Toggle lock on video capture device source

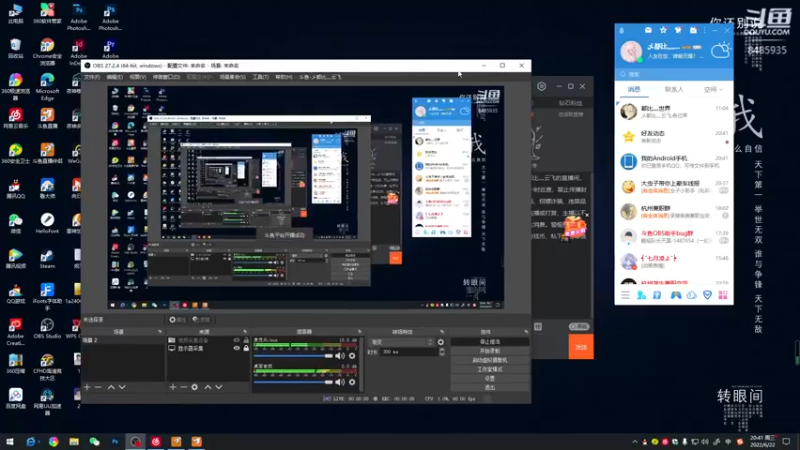coord(246,340)
